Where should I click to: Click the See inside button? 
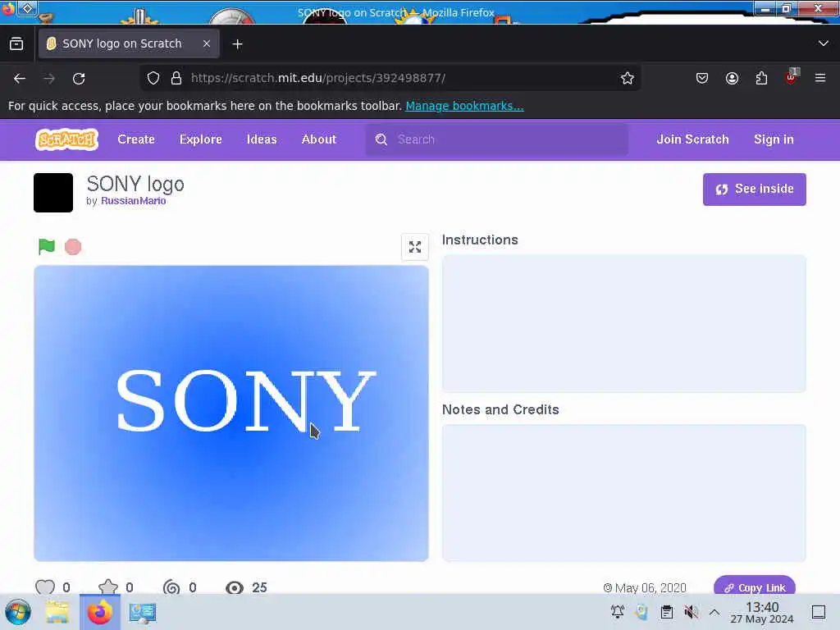point(755,189)
